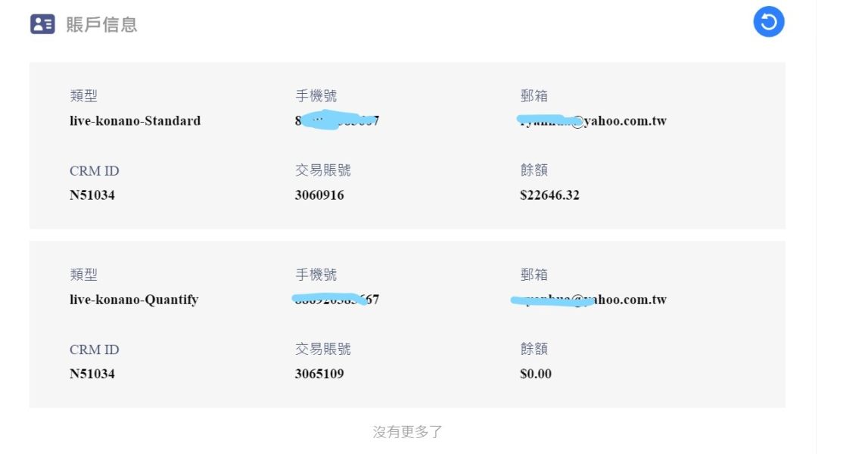Screen dimensions: 868x454
Task: Click the blue refresh icon
Action: coord(768,22)
